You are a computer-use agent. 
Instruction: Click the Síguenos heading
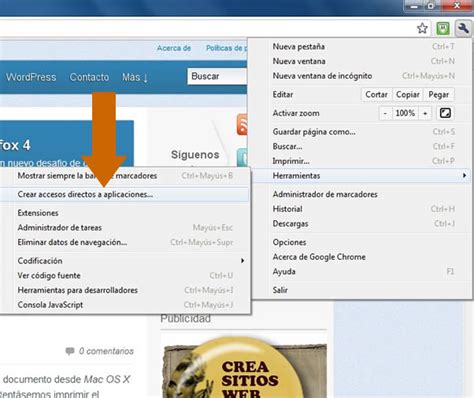[195, 155]
